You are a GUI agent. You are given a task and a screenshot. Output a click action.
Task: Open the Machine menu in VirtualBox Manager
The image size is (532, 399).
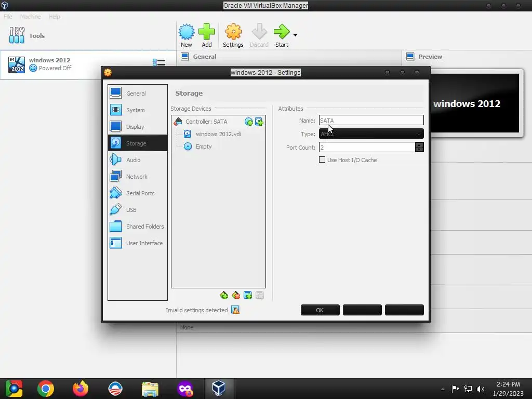point(30,17)
